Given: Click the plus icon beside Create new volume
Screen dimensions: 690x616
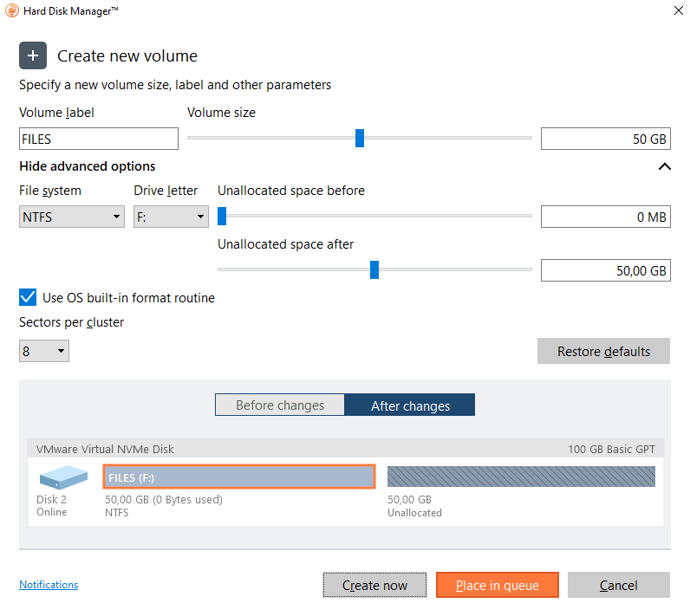Looking at the screenshot, I should click(x=33, y=56).
